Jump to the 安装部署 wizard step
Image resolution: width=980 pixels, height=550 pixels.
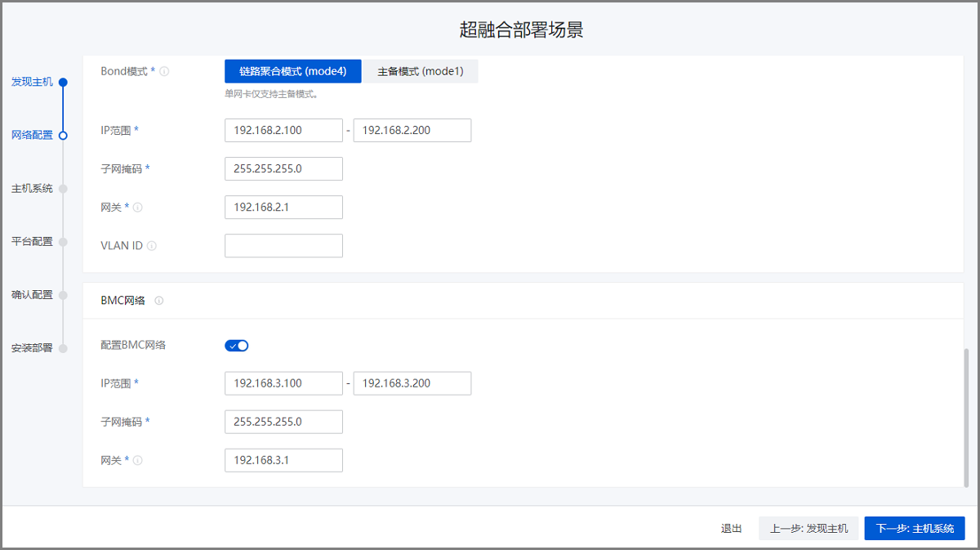click(32, 348)
